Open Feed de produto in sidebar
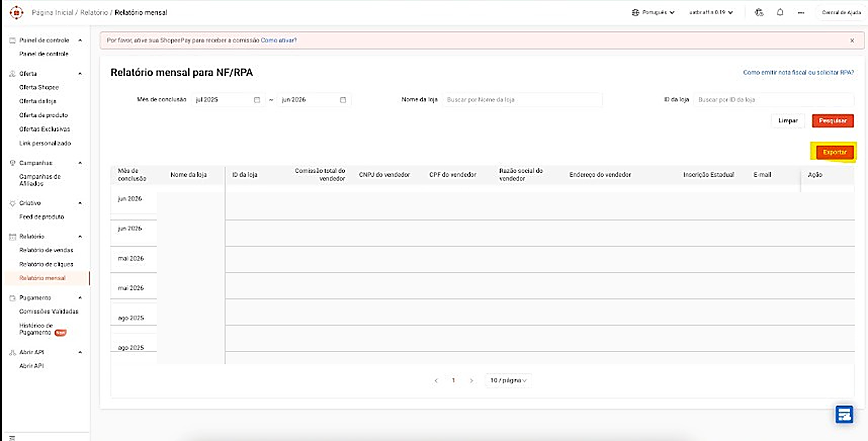The height and width of the screenshot is (441, 868). click(41, 217)
